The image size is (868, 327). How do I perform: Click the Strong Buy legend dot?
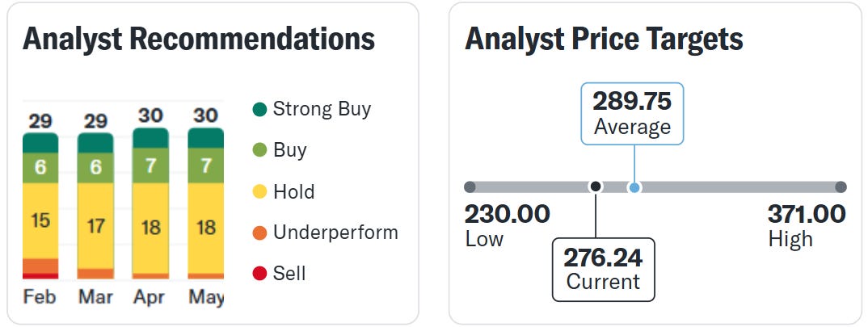(x=259, y=109)
